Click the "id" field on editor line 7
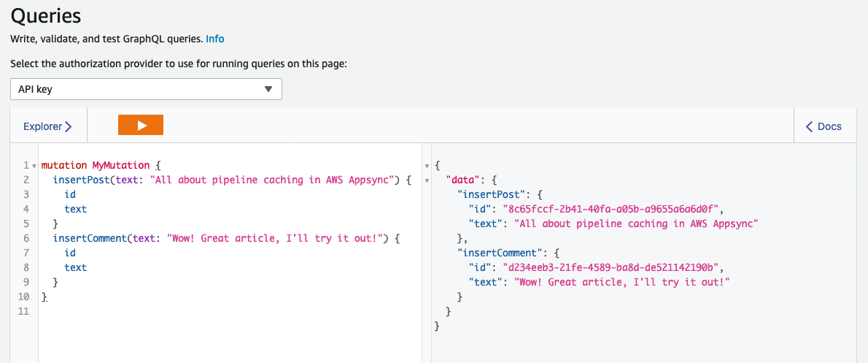 (70, 253)
